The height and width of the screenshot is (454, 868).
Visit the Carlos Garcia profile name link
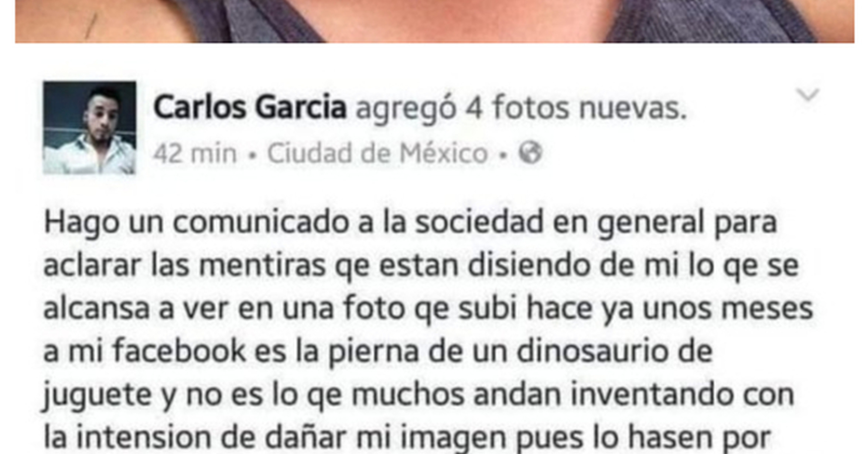pos(250,107)
